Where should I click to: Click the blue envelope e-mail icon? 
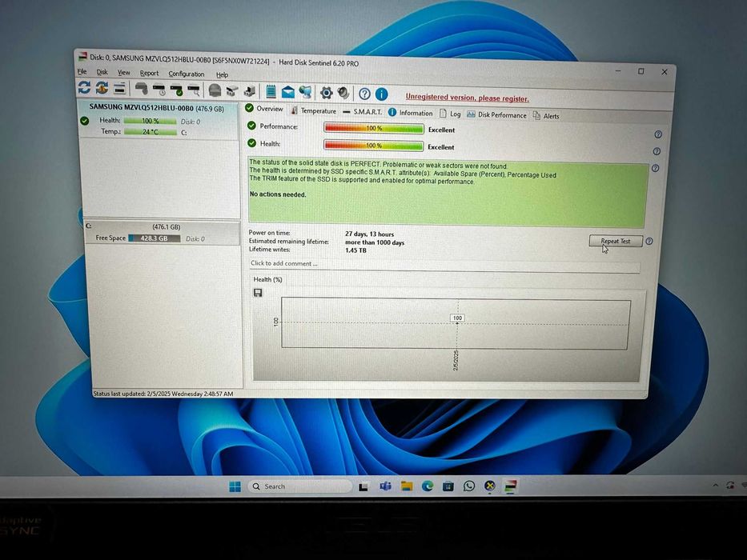(x=287, y=92)
